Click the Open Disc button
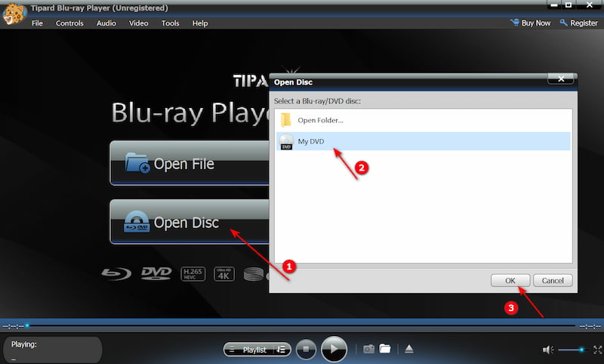 pos(190,222)
